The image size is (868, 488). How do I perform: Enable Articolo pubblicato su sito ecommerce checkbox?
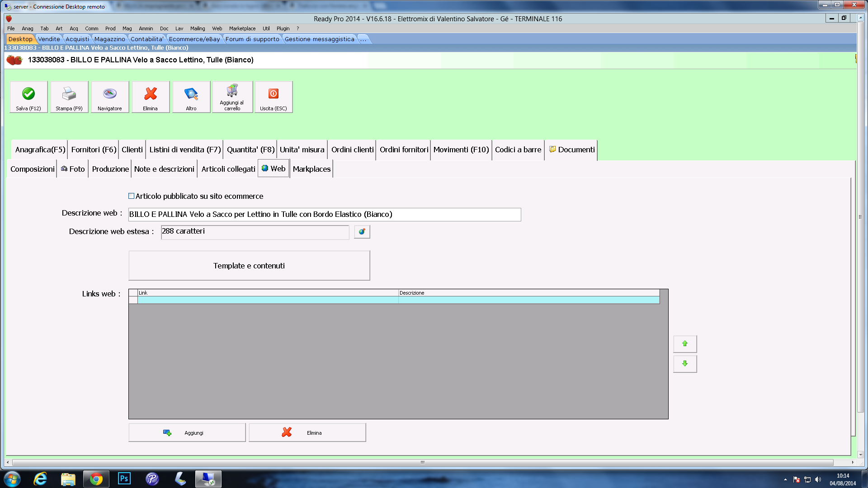pyautogui.click(x=132, y=196)
